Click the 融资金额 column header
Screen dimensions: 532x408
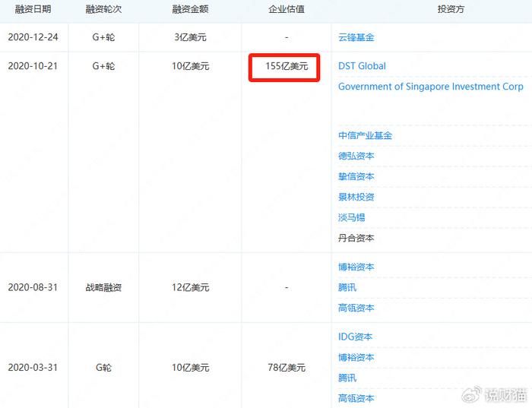(190, 9)
